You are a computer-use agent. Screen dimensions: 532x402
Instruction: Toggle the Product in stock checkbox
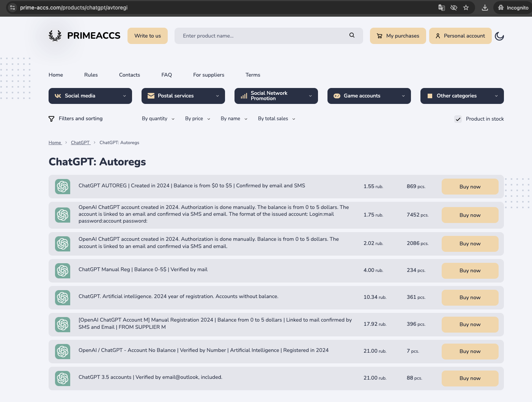coord(458,119)
